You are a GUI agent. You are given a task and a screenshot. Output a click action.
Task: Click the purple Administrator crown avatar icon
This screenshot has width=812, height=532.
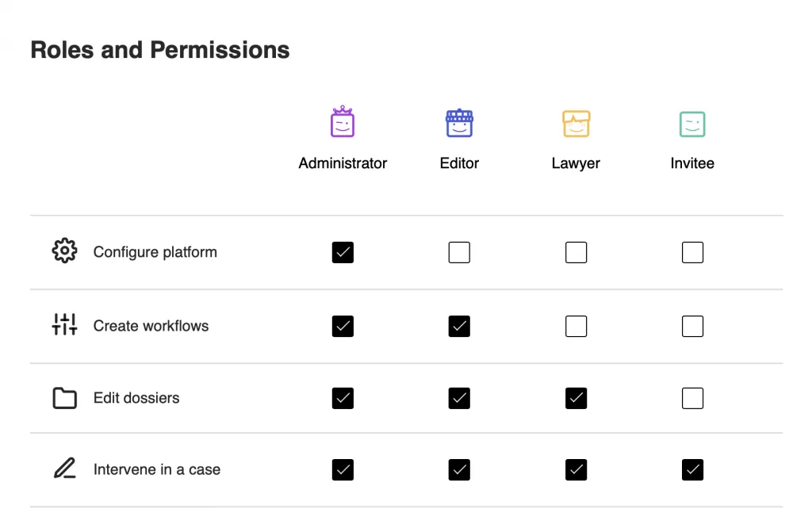coord(343,121)
